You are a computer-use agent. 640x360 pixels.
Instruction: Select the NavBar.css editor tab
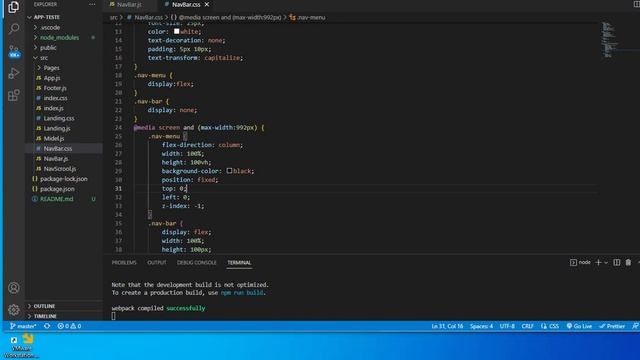(x=186, y=4)
